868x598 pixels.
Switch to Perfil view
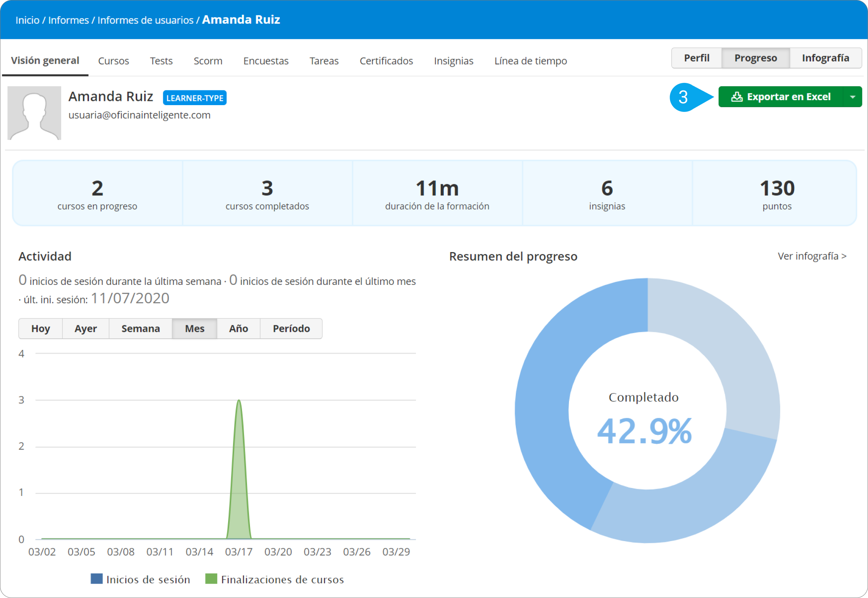696,58
